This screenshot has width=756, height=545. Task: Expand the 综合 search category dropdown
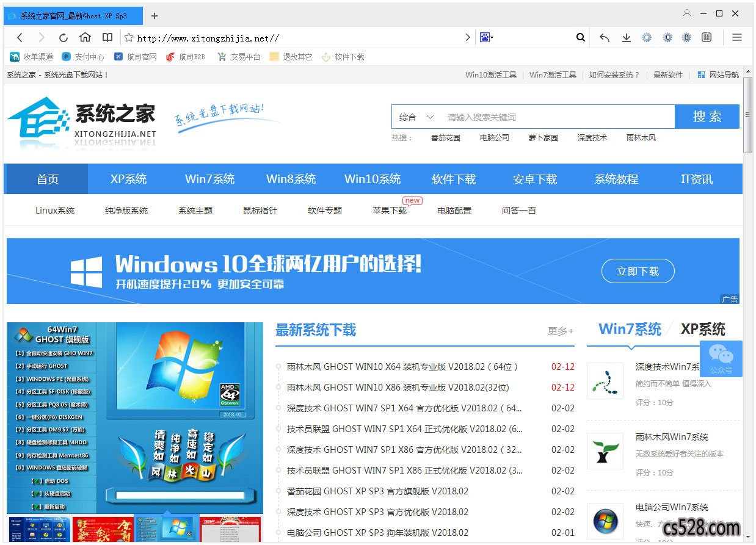tap(416, 117)
